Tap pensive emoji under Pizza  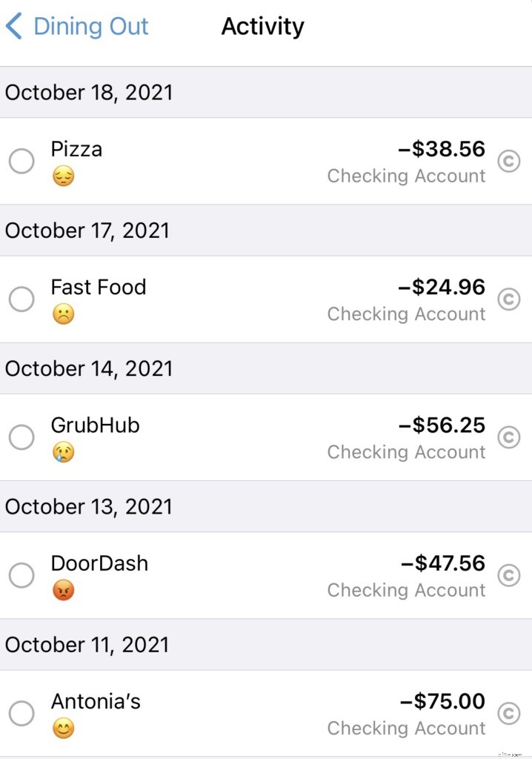tap(63, 176)
